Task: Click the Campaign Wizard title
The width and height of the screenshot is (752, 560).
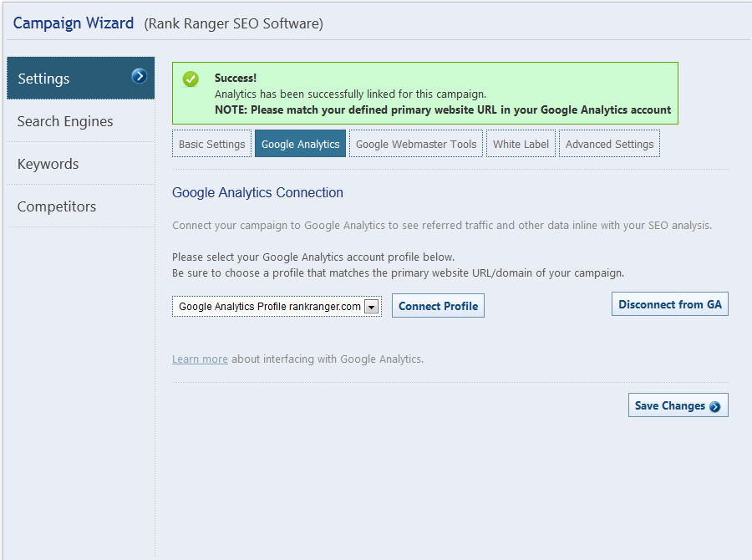Action: [x=74, y=23]
